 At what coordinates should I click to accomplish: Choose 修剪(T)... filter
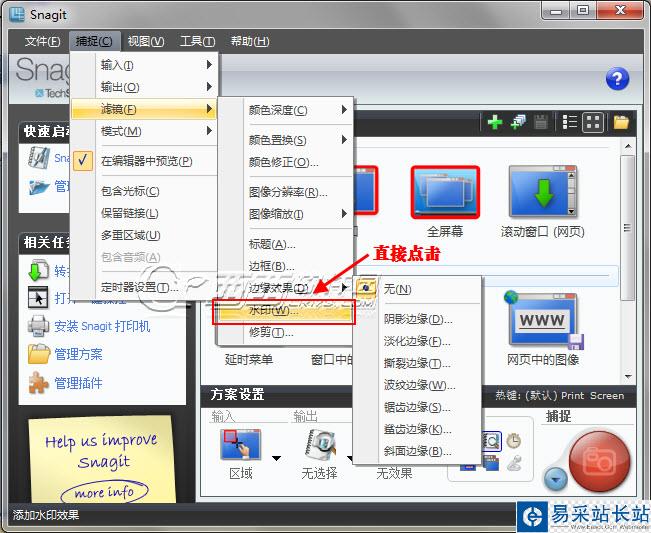(285, 332)
